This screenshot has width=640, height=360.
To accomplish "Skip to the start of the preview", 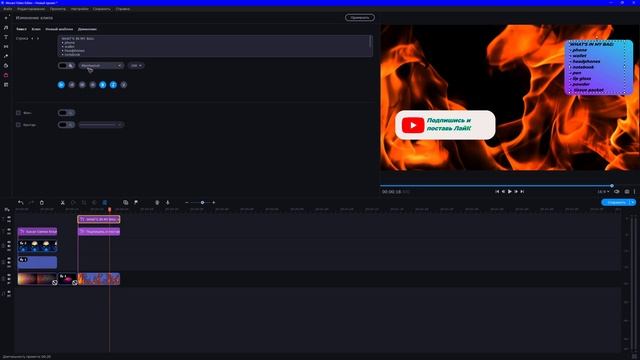I will click(497, 191).
